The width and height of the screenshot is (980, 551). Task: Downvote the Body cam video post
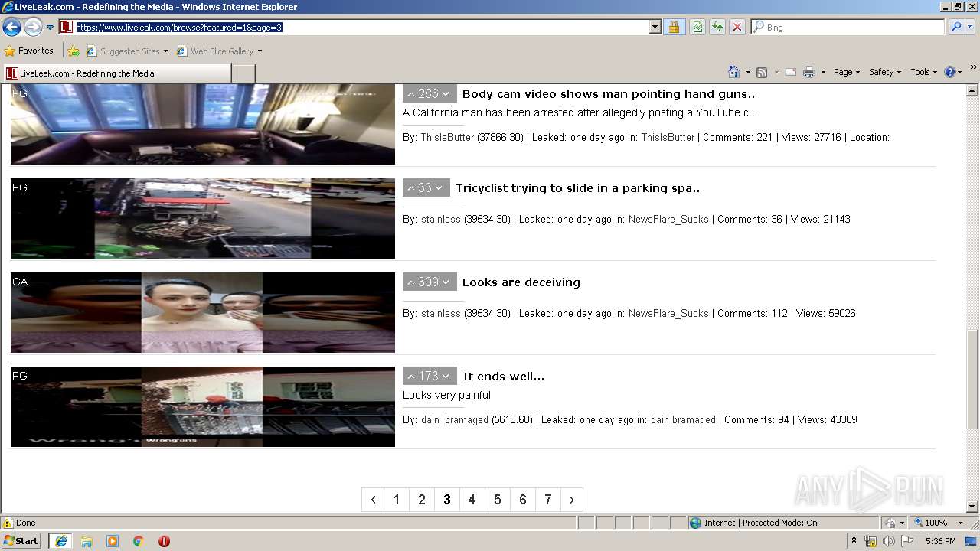click(x=446, y=94)
